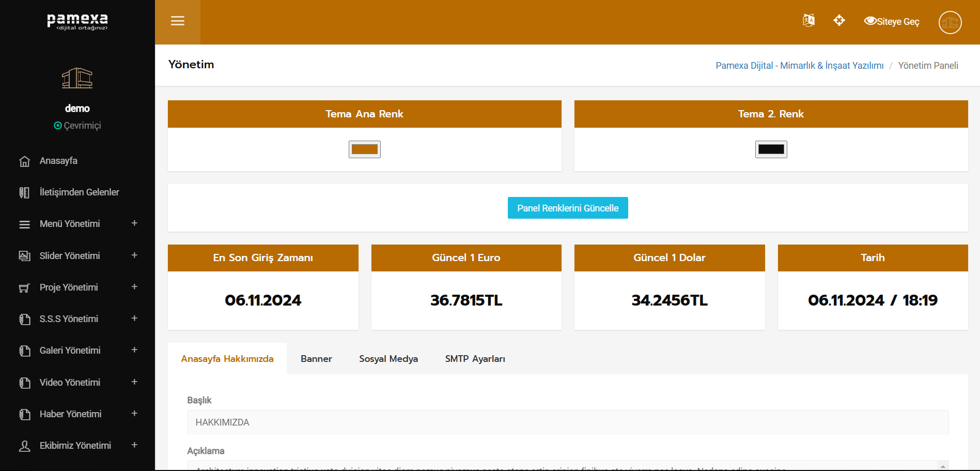The height and width of the screenshot is (471, 980).
Task: Click the green Çevrimiçi status indicator
Action: pyautogui.click(x=58, y=126)
